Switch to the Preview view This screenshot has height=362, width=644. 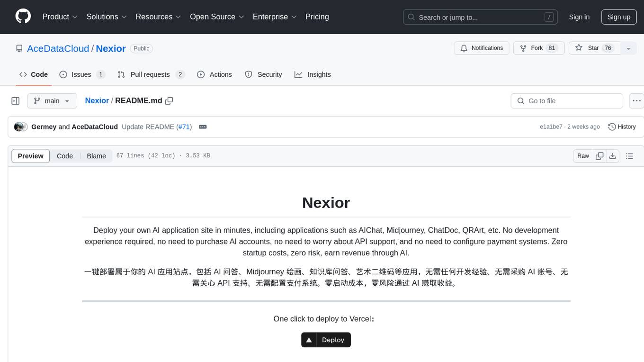(x=31, y=156)
